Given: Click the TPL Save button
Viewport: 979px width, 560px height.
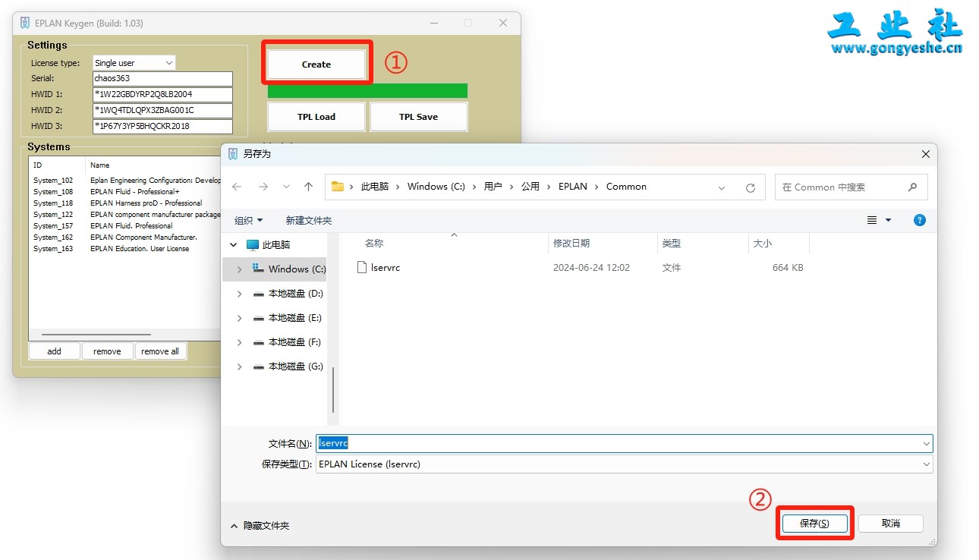Looking at the screenshot, I should click(418, 117).
